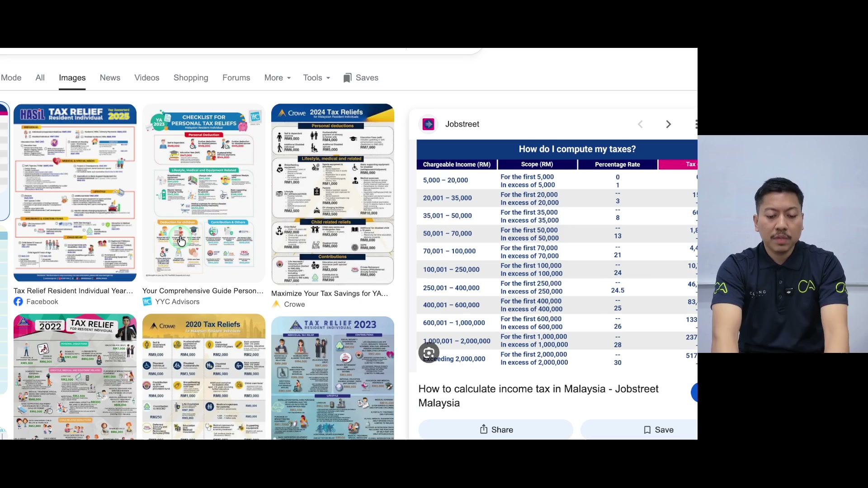Switch to the All tab

40,78
